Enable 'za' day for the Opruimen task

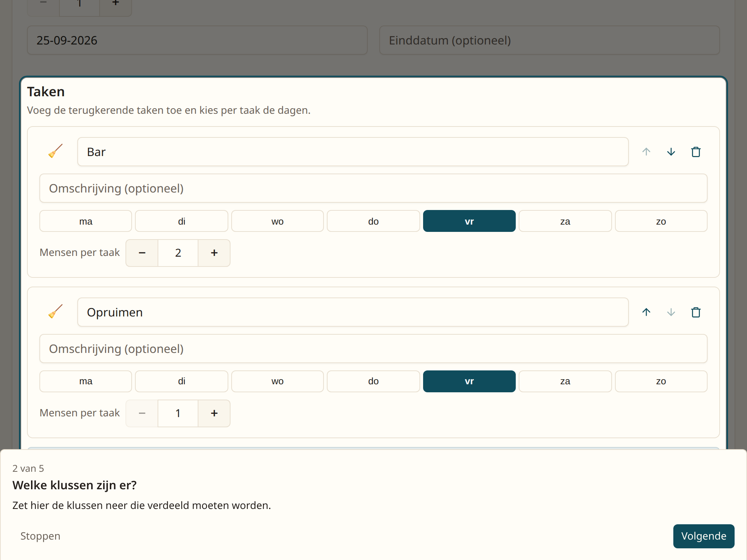point(565,381)
